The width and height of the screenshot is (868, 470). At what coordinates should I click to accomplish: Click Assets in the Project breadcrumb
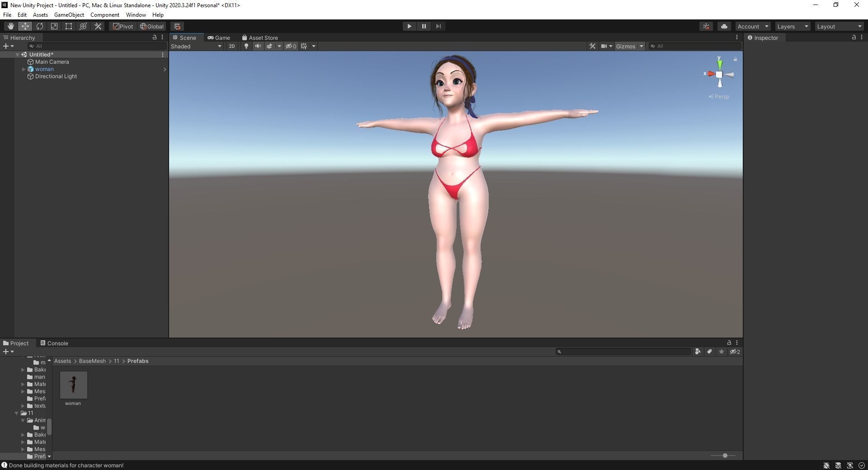point(62,361)
